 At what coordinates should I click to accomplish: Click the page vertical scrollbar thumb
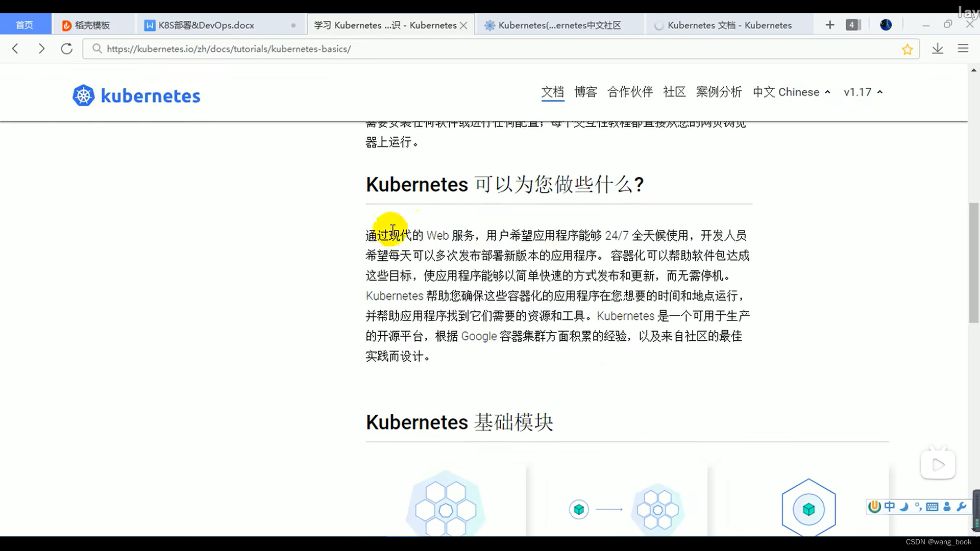pos(974,263)
